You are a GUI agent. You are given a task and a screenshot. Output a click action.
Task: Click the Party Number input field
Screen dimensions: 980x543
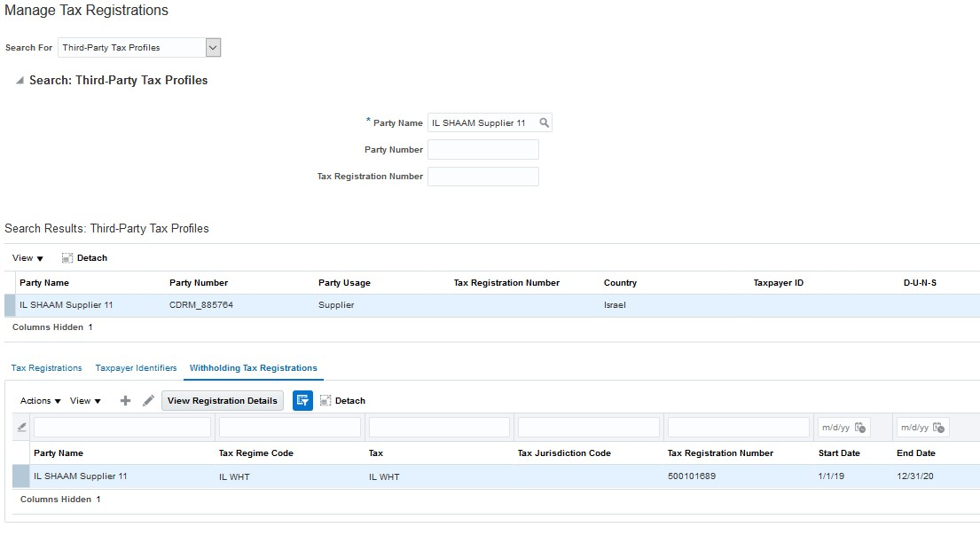483,150
